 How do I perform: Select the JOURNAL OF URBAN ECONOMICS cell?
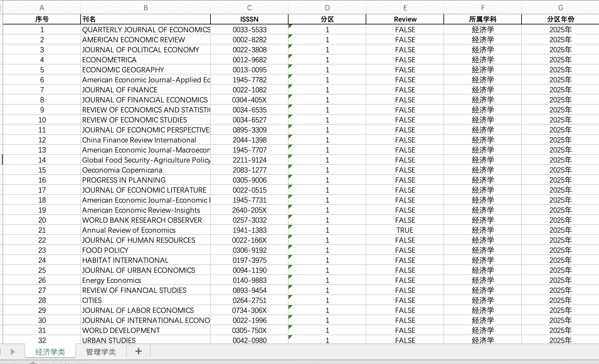(146, 270)
